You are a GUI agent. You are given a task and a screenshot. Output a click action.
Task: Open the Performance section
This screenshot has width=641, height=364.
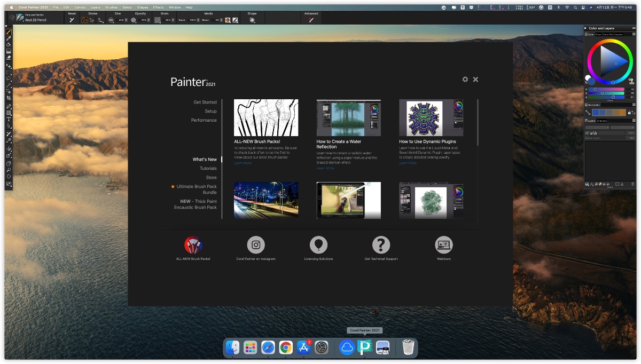pyautogui.click(x=204, y=120)
